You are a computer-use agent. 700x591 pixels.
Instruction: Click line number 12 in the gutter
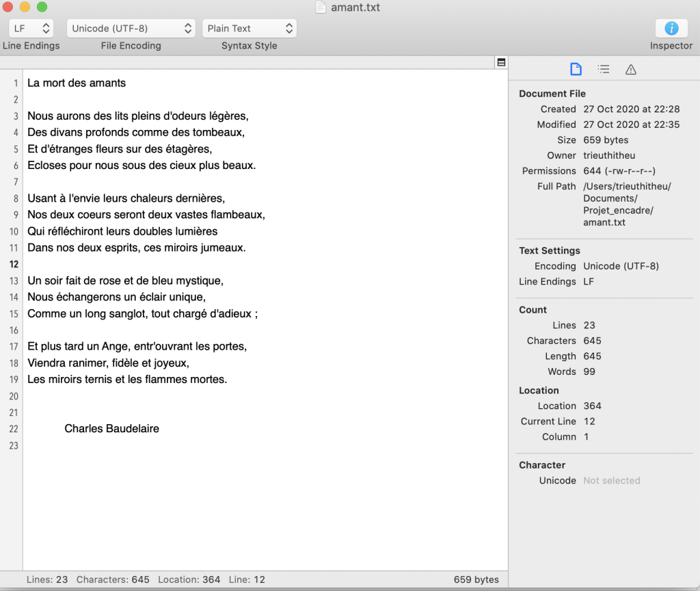pos(14,265)
